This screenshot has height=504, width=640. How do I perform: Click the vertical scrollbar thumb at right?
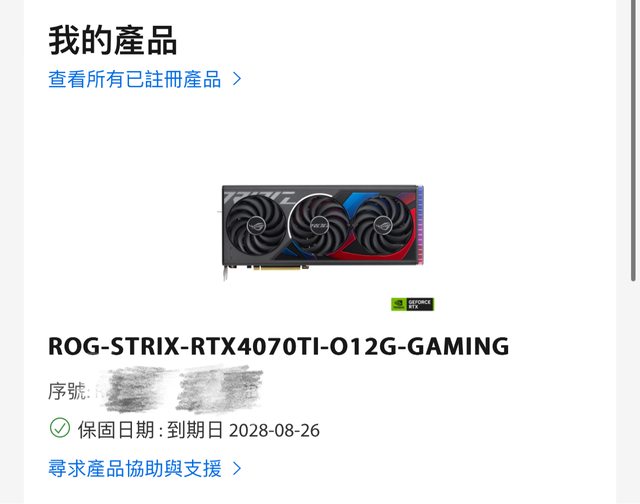(633, 141)
